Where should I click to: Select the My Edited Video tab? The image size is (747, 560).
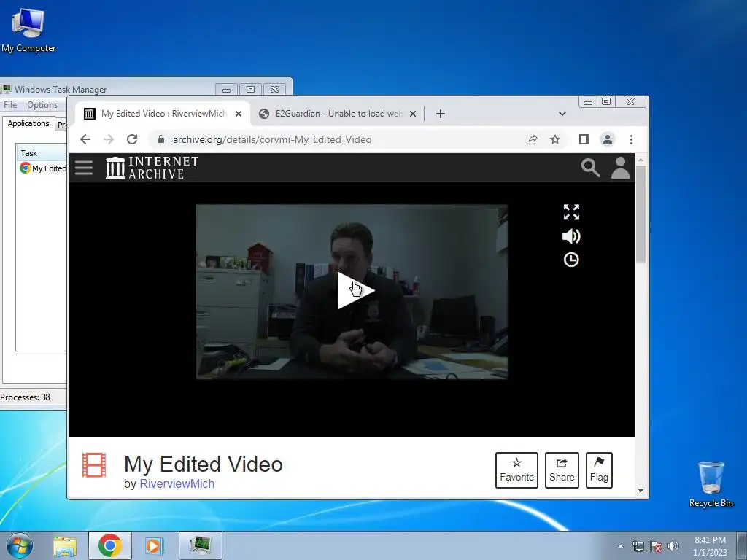[x=163, y=114]
